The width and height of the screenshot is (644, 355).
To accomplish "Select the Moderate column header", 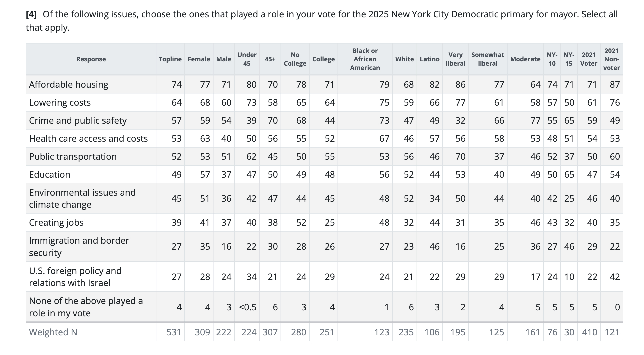I will pos(525,59).
